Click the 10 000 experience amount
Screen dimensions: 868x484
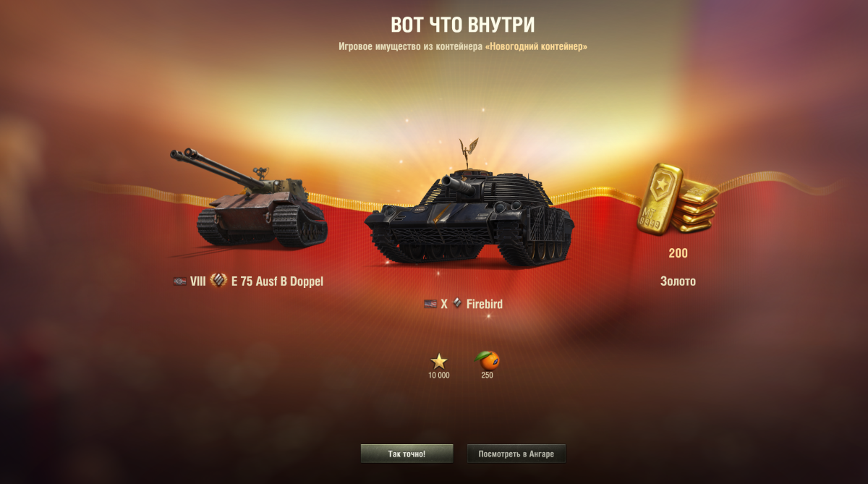point(438,375)
